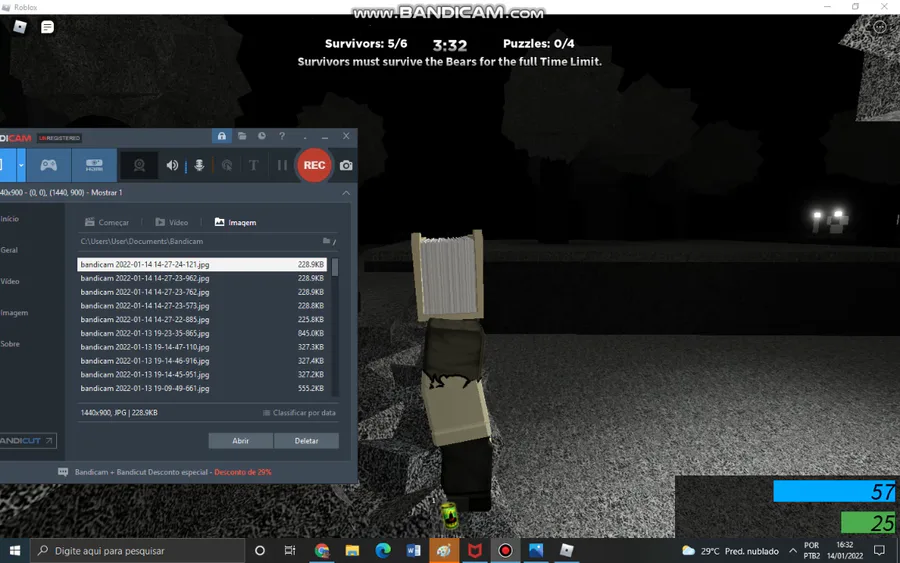Image resolution: width=900 pixels, height=563 pixels.
Task: Collapse the Bandicam panel with chevron
Action: click(x=346, y=193)
